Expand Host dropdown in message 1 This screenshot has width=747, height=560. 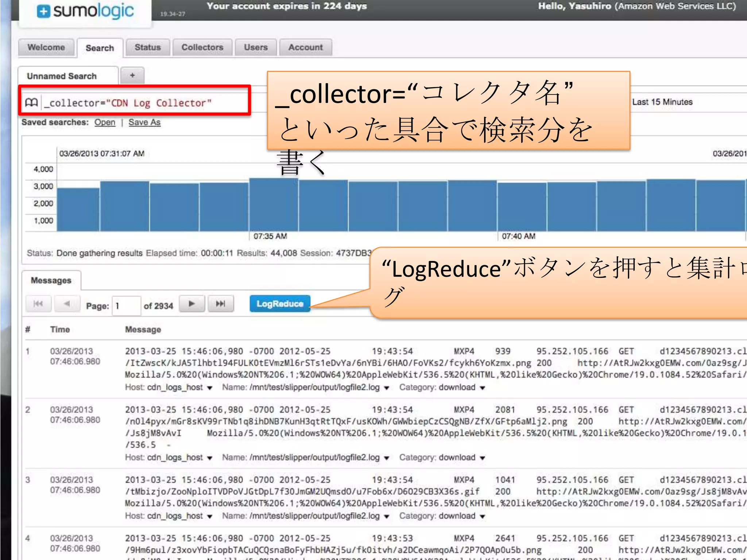(x=210, y=388)
